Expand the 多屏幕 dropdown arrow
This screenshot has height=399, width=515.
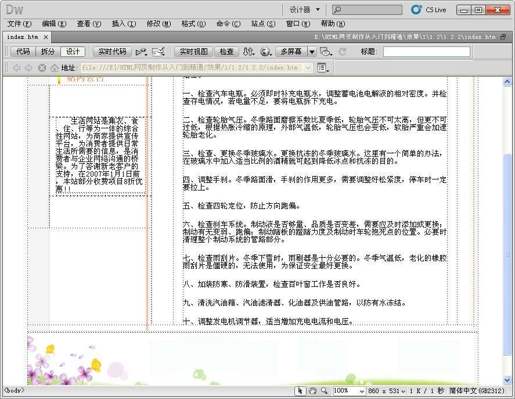tap(312, 52)
